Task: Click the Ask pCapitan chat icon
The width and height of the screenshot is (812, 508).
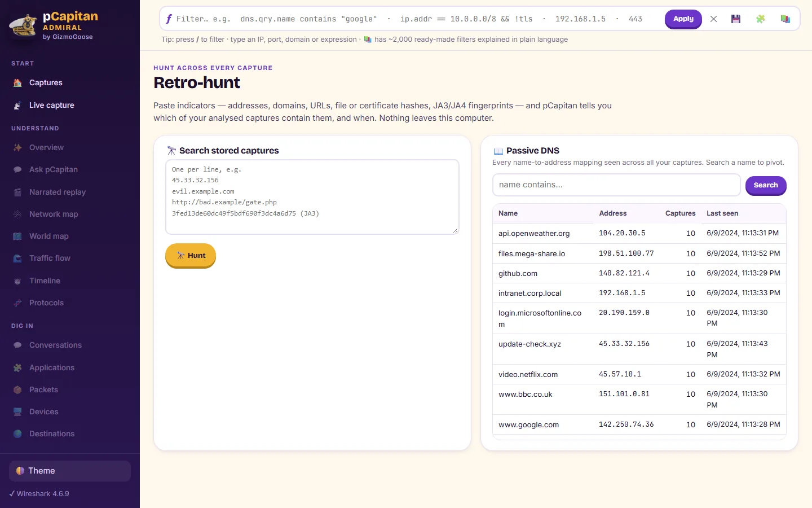Action: click(x=17, y=170)
